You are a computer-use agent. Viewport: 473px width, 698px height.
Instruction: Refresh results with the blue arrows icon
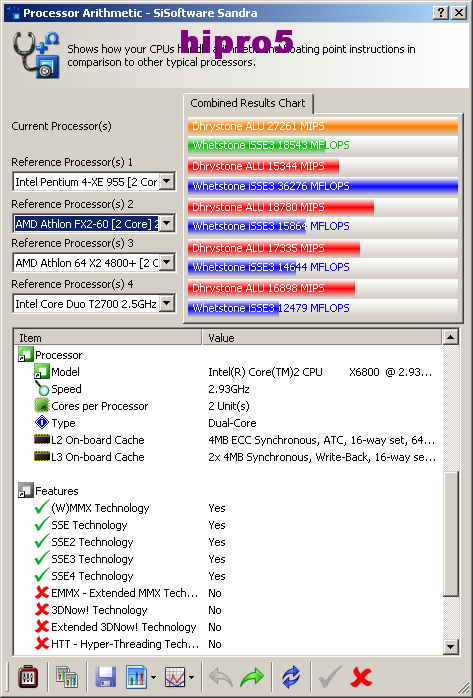point(291,677)
